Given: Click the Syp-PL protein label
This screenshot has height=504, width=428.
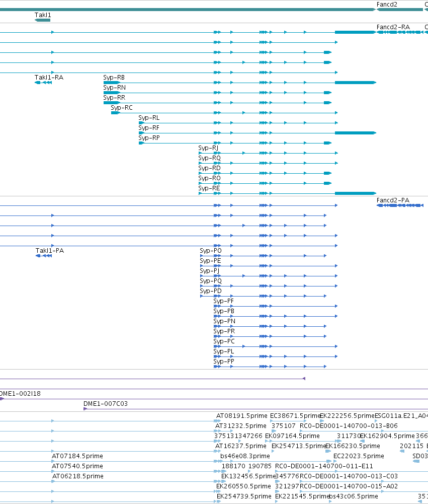Looking at the screenshot, I should click(224, 351).
